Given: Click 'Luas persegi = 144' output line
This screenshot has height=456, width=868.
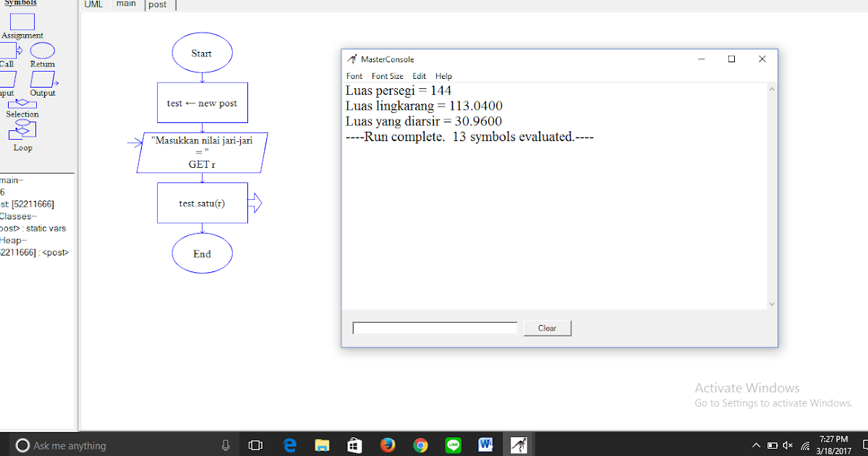Looking at the screenshot, I should (x=399, y=90).
